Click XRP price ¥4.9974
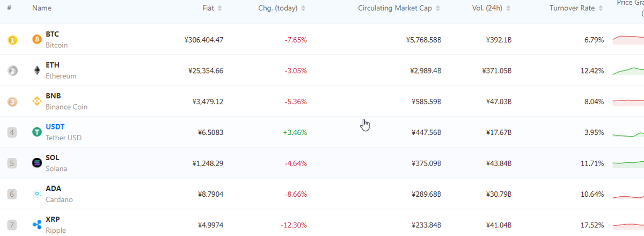 (210, 225)
